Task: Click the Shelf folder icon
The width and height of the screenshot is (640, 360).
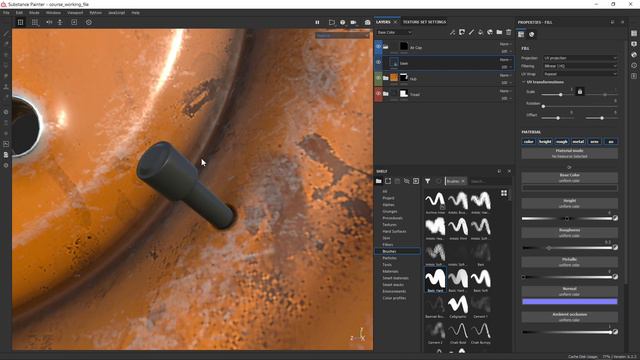Action: click(x=379, y=181)
